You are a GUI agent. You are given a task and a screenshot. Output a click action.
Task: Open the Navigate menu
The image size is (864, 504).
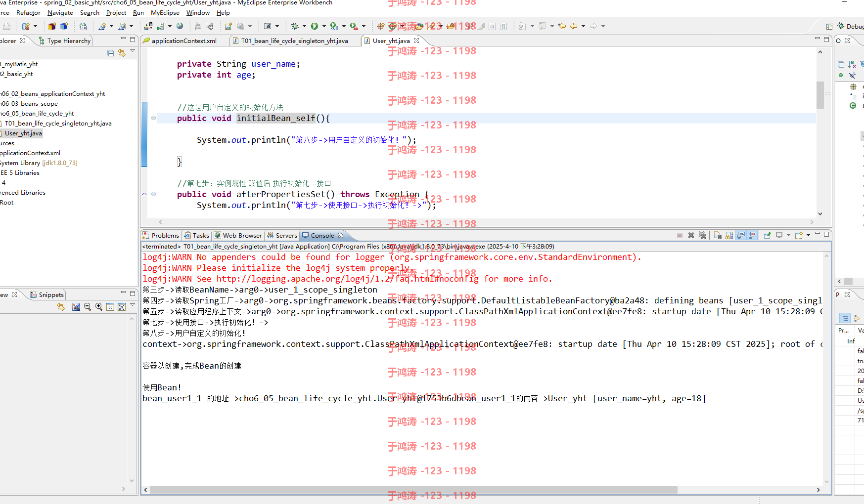(x=60, y=13)
